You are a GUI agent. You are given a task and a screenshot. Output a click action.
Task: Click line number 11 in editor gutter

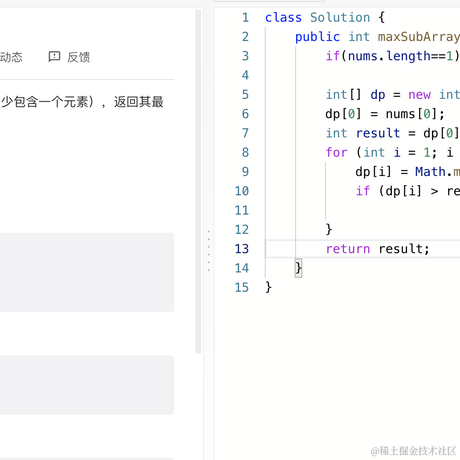pyautogui.click(x=242, y=211)
